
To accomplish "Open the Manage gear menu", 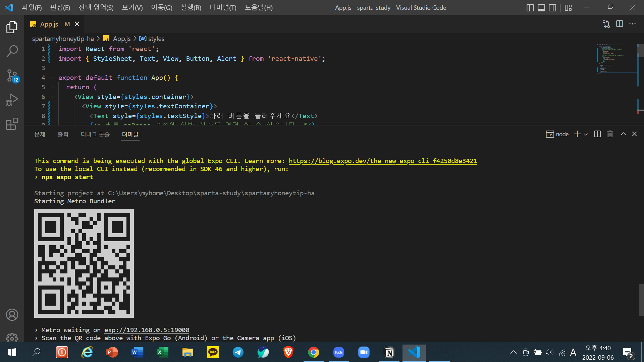I will (x=12, y=337).
